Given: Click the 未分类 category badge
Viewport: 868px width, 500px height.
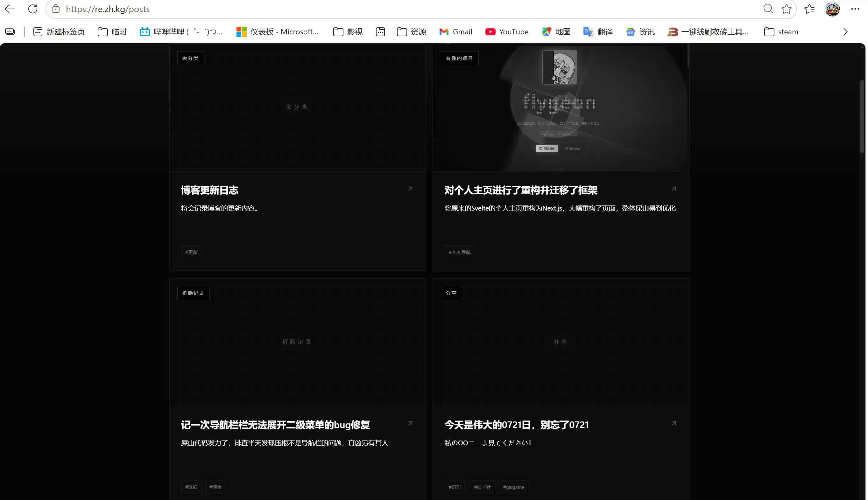Looking at the screenshot, I should (190, 58).
